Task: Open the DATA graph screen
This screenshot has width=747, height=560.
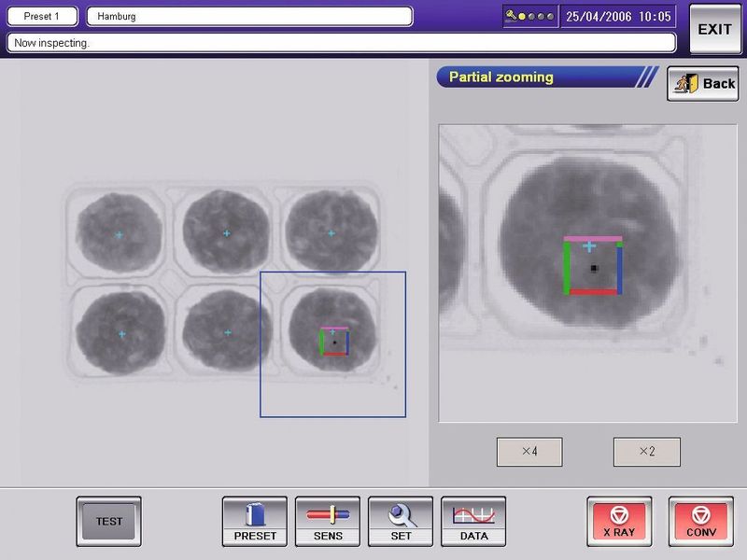Action: [x=473, y=522]
